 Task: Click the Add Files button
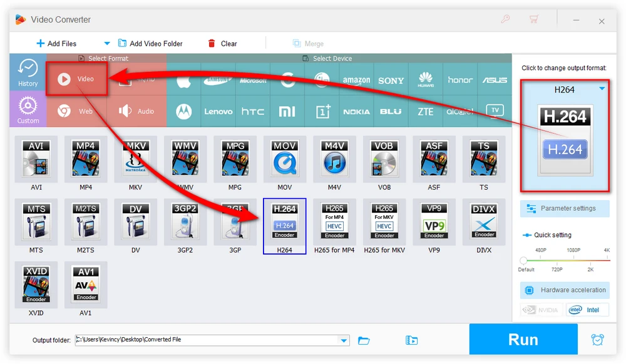click(56, 43)
